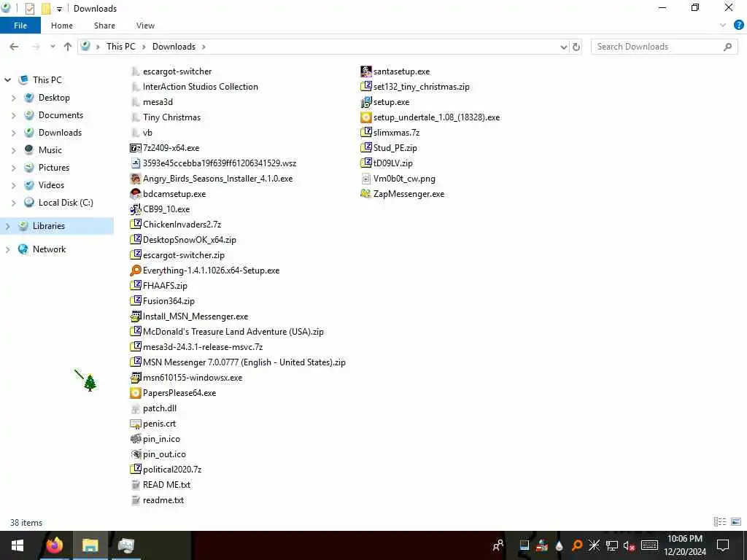Image resolution: width=747 pixels, height=560 pixels.
Task: Click This PC in the breadcrumb path
Action: pyautogui.click(x=120, y=47)
